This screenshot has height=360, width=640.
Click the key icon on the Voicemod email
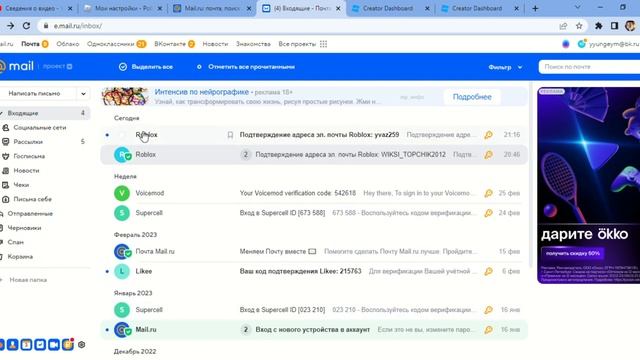pyautogui.click(x=488, y=193)
